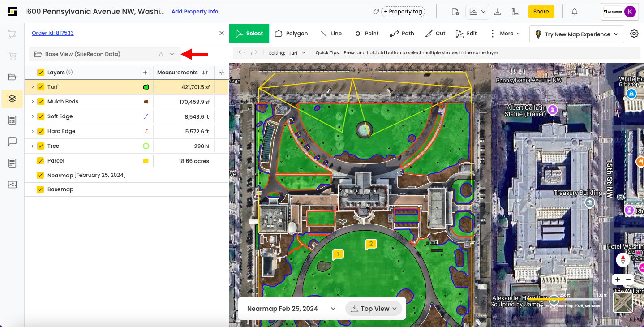This screenshot has height=327, width=644.
Task: Open the cart sidebar icon
Action: pos(12,56)
